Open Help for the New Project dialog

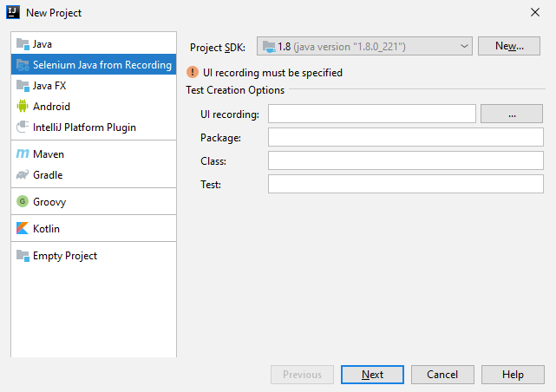tap(513, 375)
